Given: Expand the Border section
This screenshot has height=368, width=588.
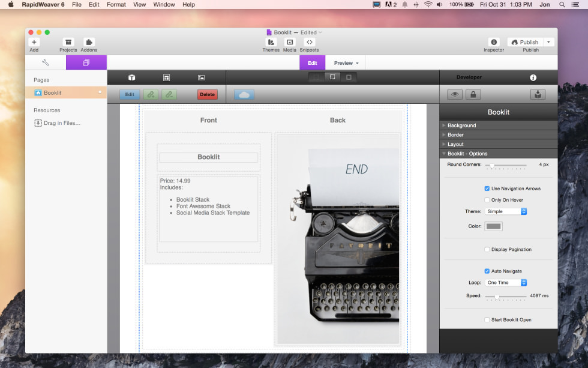Looking at the screenshot, I should tap(499, 134).
